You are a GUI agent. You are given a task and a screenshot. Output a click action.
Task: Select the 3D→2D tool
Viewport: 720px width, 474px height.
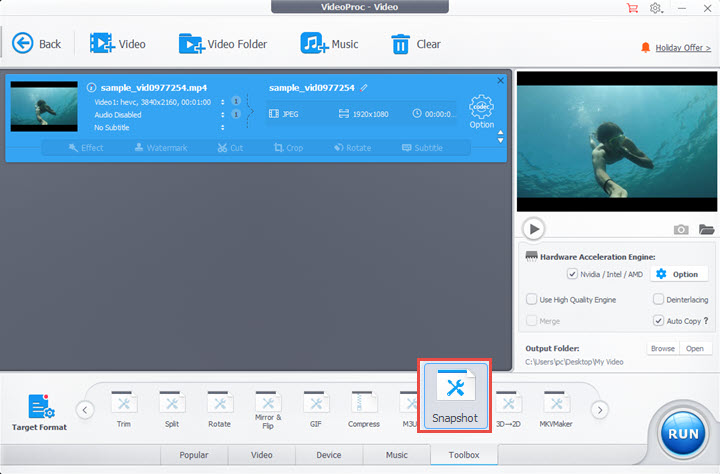click(508, 409)
